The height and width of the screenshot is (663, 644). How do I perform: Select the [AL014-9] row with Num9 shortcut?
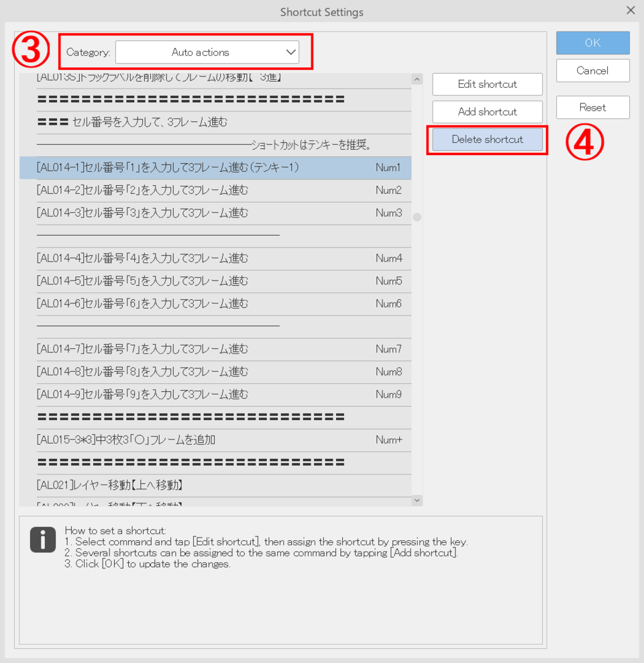215,395
